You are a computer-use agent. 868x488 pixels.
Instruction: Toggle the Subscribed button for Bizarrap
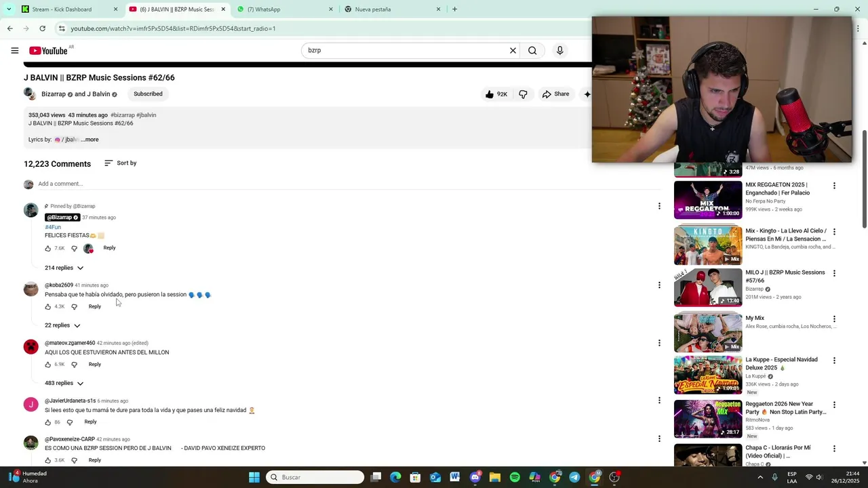click(x=148, y=94)
